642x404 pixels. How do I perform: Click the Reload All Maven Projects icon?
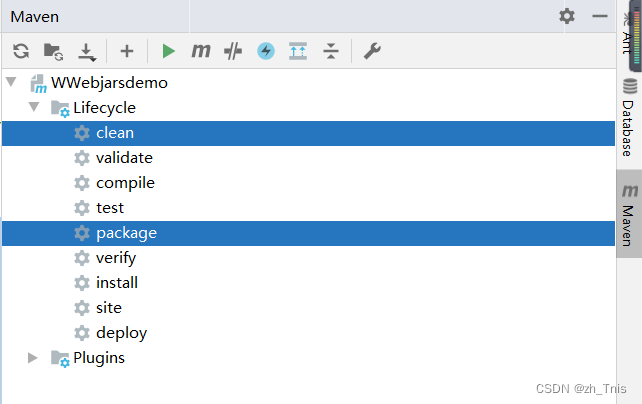[21, 51]
